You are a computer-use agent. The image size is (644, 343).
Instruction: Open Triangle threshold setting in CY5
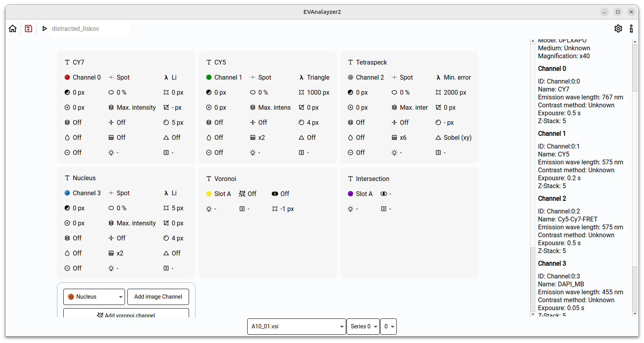click(314, 77)
